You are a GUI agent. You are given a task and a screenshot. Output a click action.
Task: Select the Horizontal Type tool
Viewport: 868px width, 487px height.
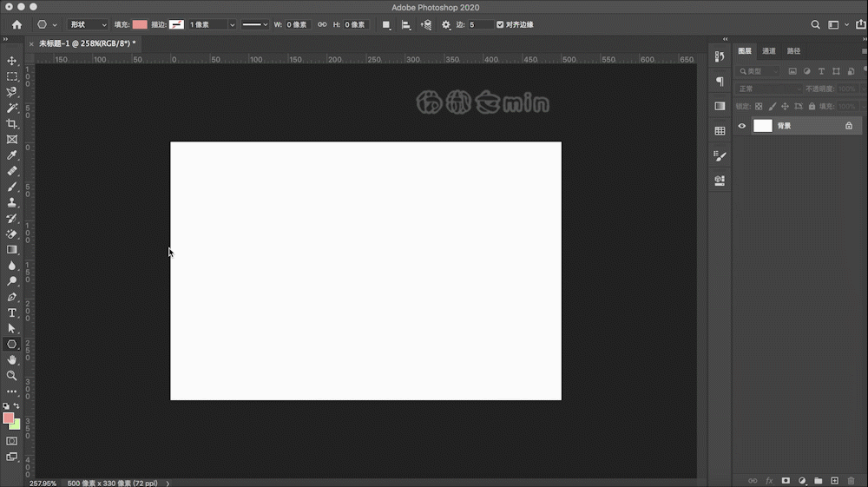[11, 313]
